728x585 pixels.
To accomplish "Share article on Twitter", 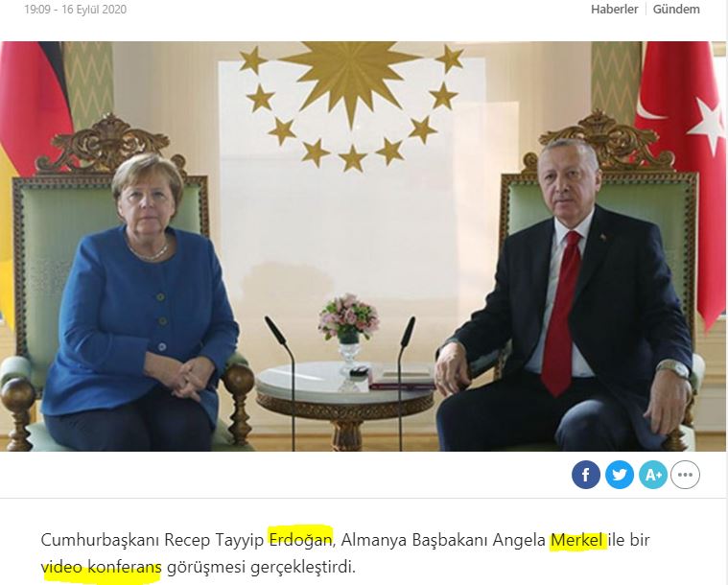I will tap(620, 475).
